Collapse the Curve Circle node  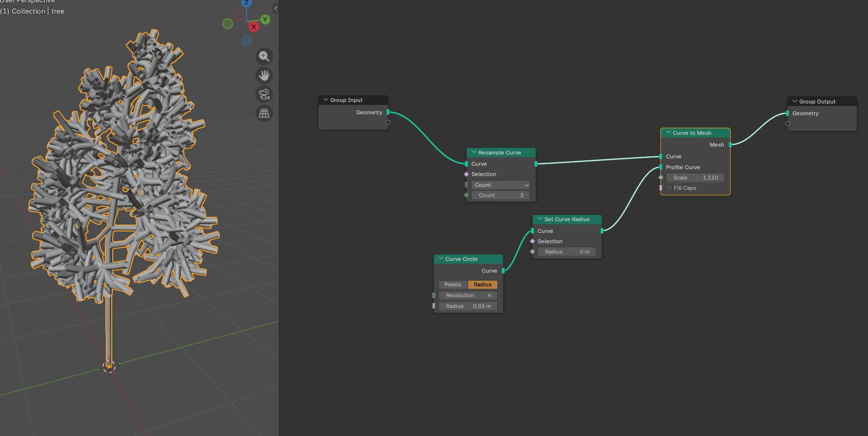pos(441,258)
